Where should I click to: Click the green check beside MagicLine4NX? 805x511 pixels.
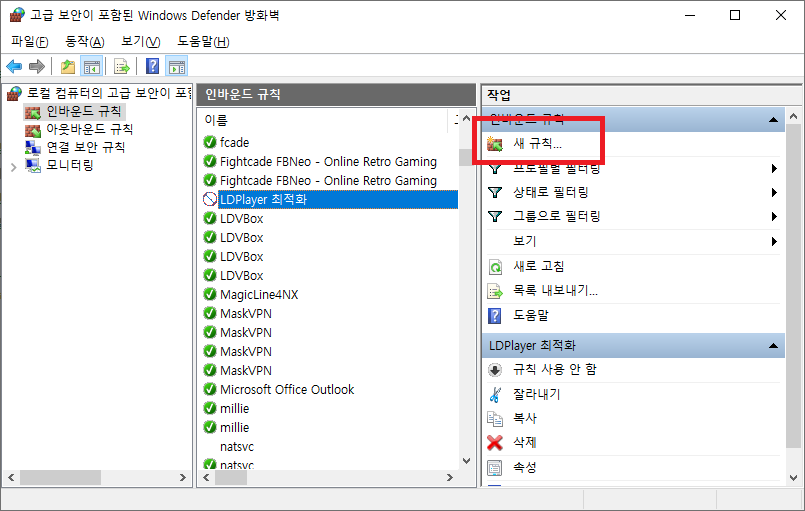tap(210, 294)
